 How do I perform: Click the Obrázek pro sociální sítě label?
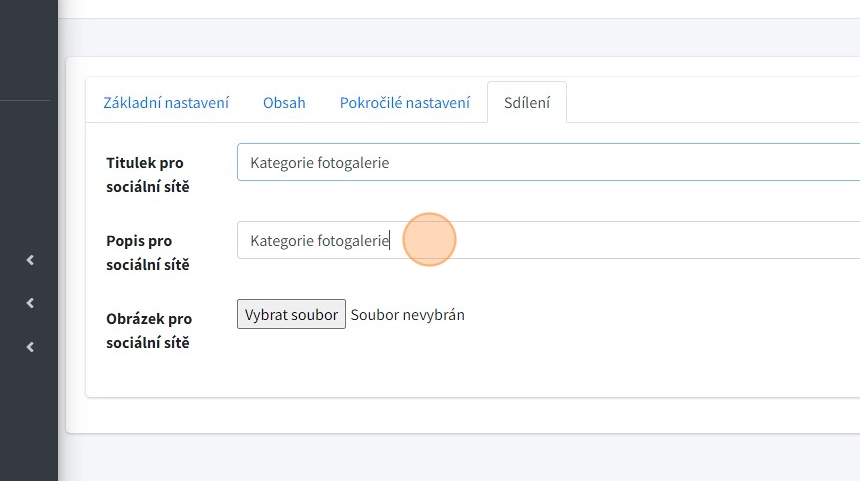pos(149,330)
